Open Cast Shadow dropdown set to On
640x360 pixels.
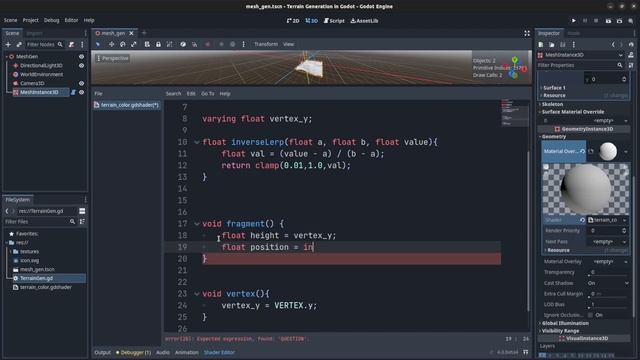point(608,283)
